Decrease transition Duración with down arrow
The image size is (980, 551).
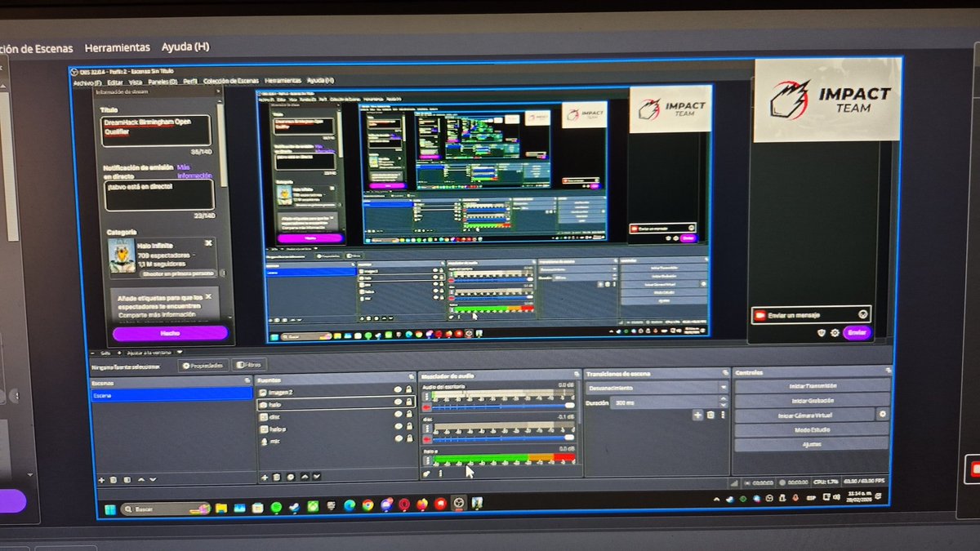click(x=723, y=405)
